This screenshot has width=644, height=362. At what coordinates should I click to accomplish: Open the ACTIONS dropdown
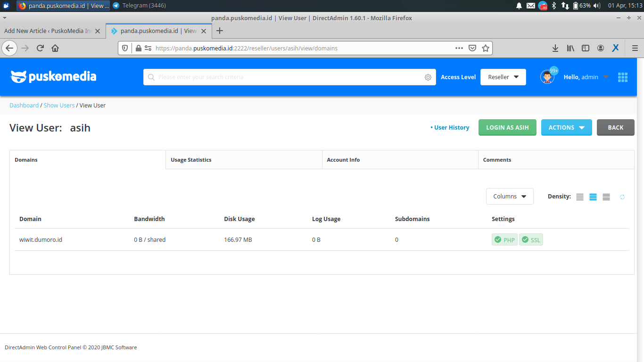566,127
